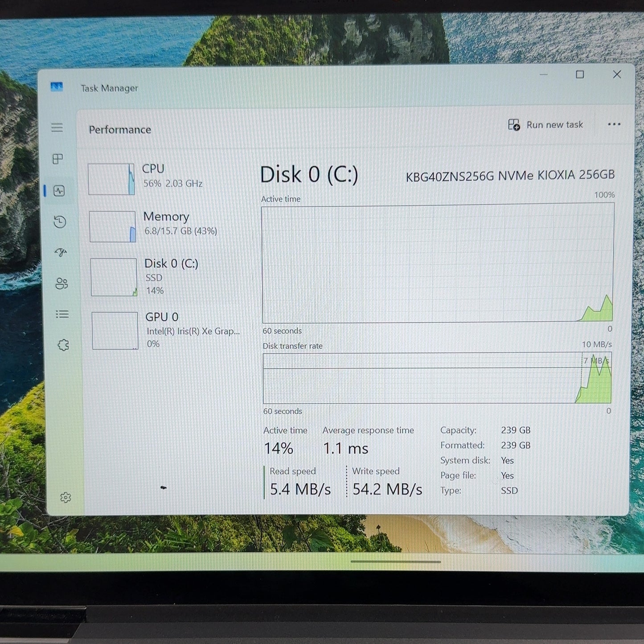The width and height of the screenshot is (644, 644).
Task: Click the CPU mini usage graph
Action: click(x=111, y=179)
